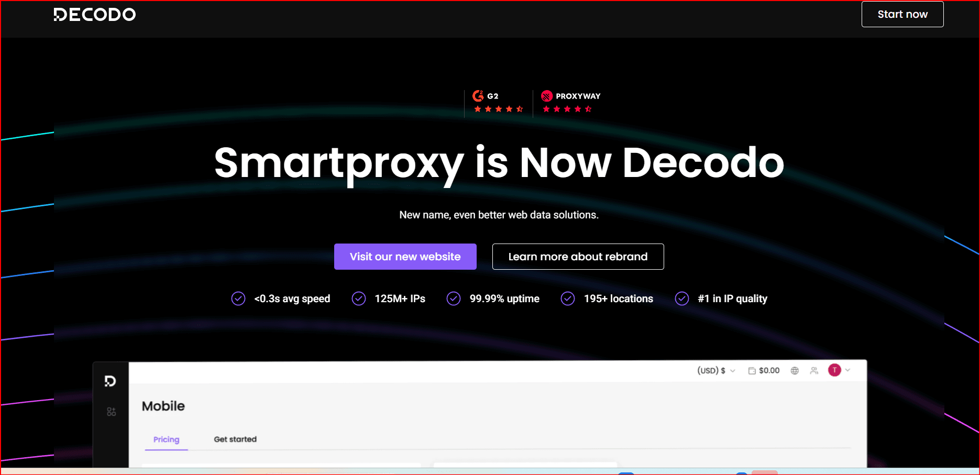
Task: Click the Proxyway rating badge
Action: click(570, 102)
